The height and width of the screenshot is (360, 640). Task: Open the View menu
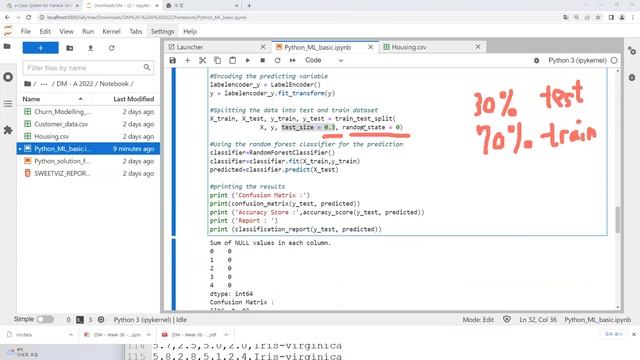coord(66,31)
